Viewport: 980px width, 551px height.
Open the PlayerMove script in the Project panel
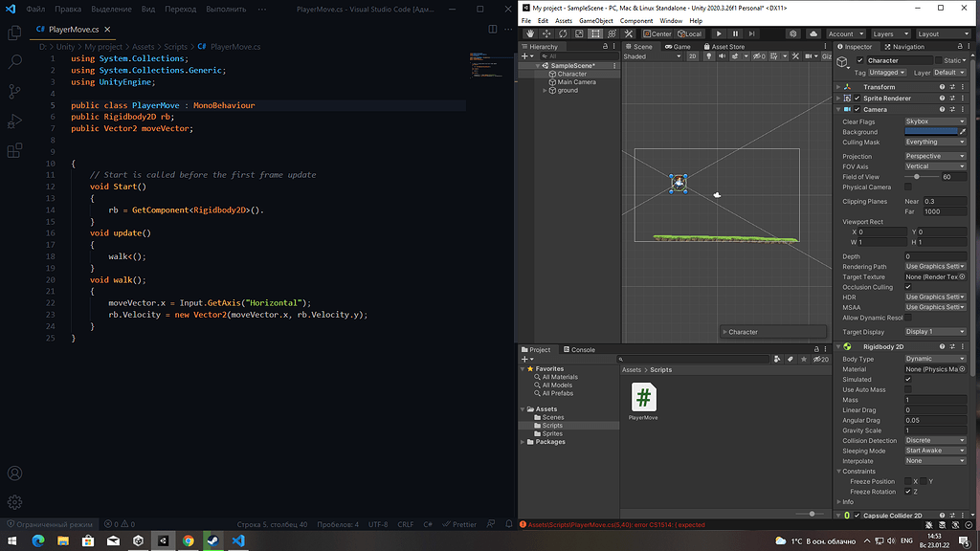tap(642, 396)
